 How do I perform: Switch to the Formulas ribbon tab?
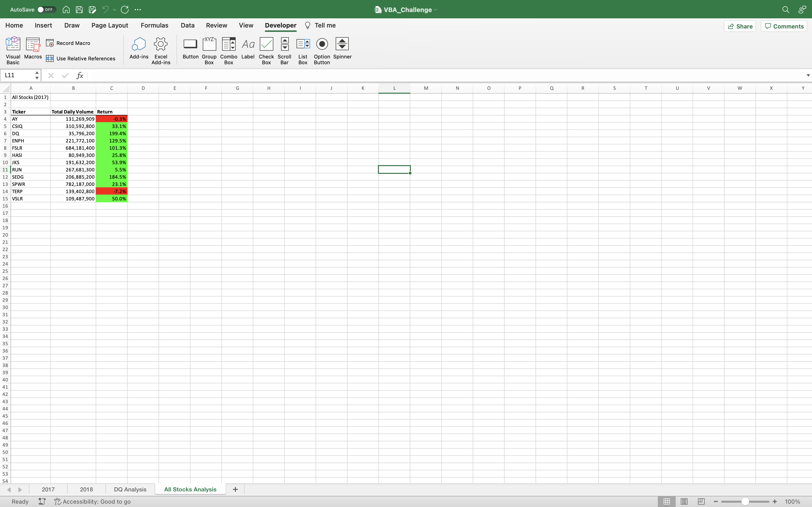click(154, 25)
